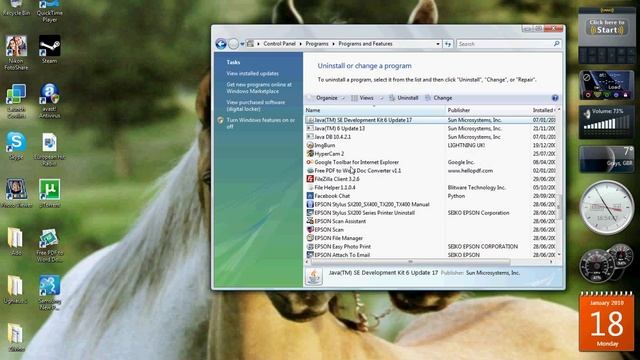Screen dimensions: 640x360
Task: Open the blue help icon in the toolbar
Action: (555, 98)
